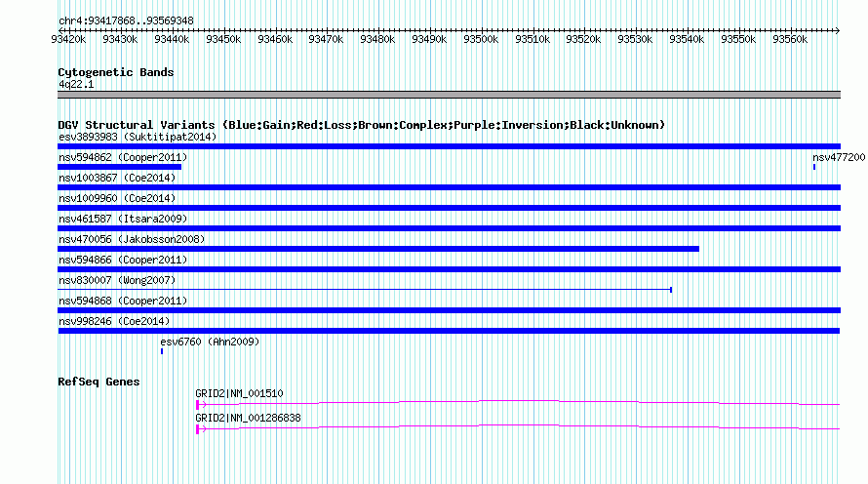868x484 pixels.
Task: Click the 93530k ruler tick label
Action: 635,39
